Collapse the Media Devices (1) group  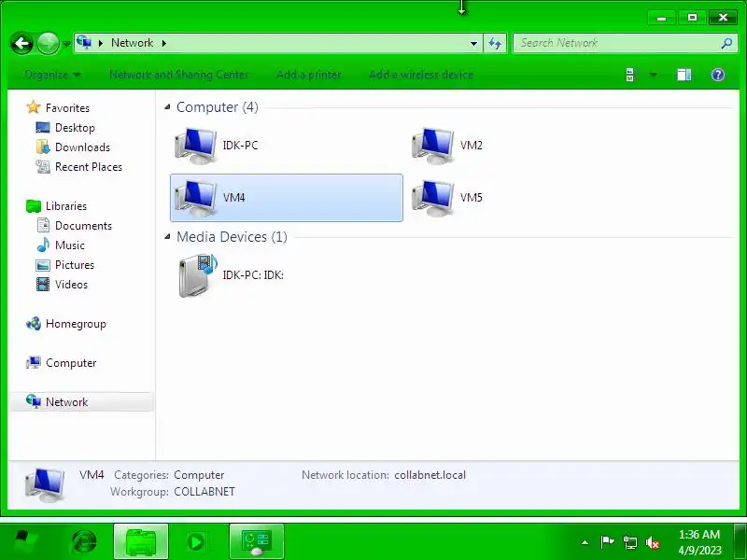(x=167, y=237)
